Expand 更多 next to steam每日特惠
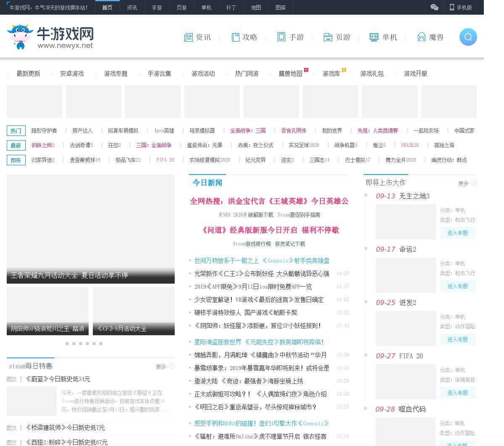 coord(165,367)
